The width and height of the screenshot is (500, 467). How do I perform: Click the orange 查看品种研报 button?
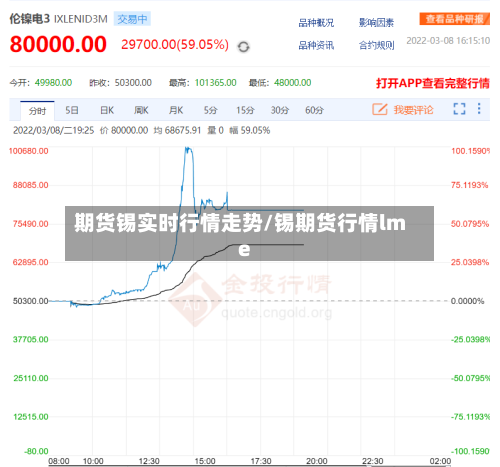(x=455, y=19)
